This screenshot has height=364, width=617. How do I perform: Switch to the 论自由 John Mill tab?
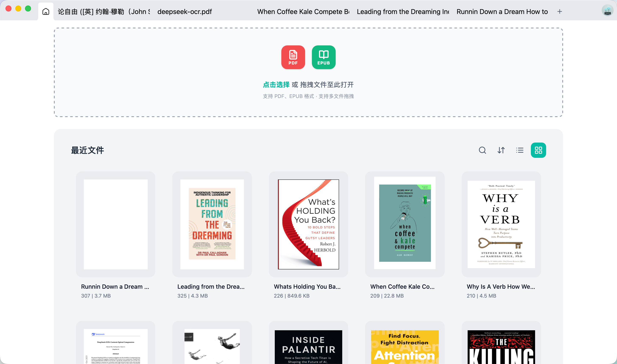tap(103, 11)
